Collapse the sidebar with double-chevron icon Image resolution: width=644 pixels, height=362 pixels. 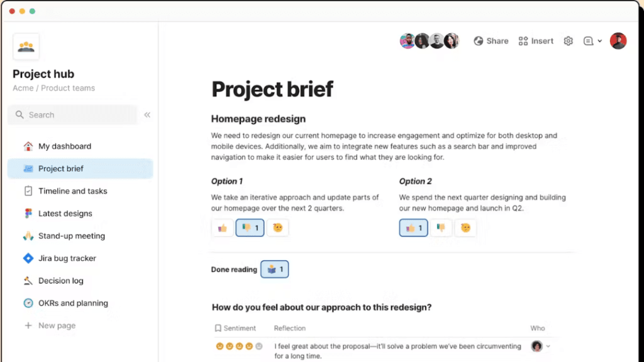pos(147,115)
